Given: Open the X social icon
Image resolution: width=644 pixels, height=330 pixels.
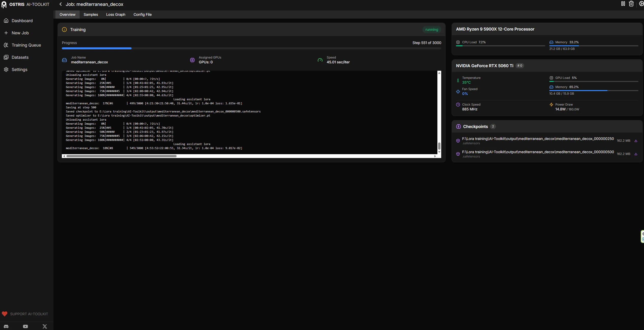Looking at the screenshot, I should [45, 326].
